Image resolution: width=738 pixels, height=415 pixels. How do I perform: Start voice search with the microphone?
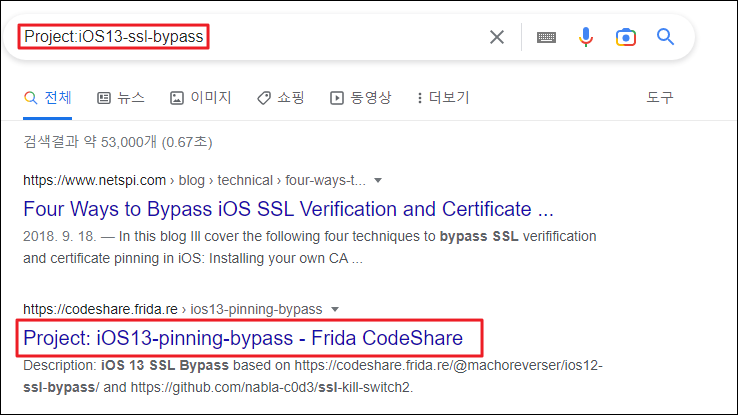(586, 37)
